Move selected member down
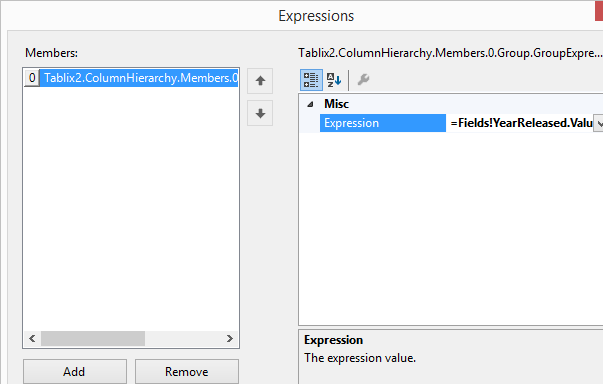This screenshot has width=603, height=384. click(260, 113)
